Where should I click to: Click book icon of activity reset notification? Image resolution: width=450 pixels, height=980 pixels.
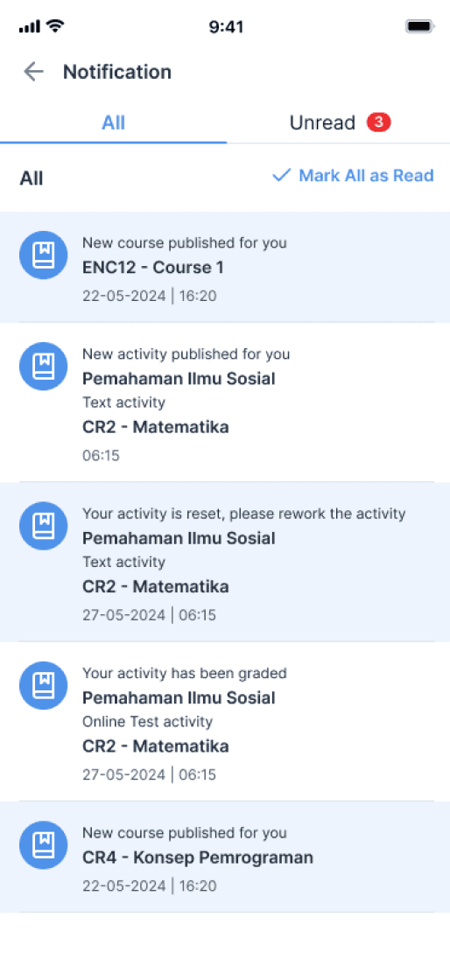43,526
